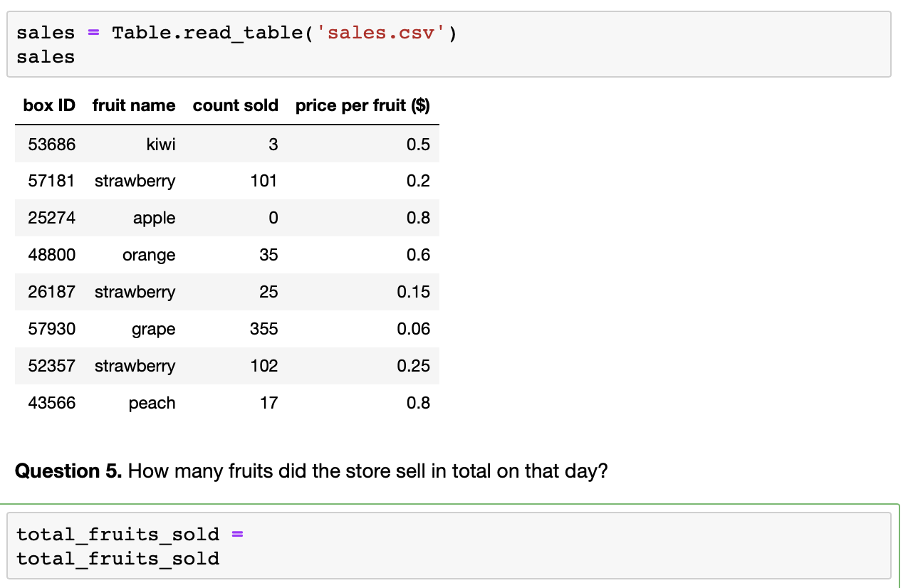The height and width of the screenshot is (588, 913).
Task: Click the orange fruit name cell
Action: click(x=149, y=255)
